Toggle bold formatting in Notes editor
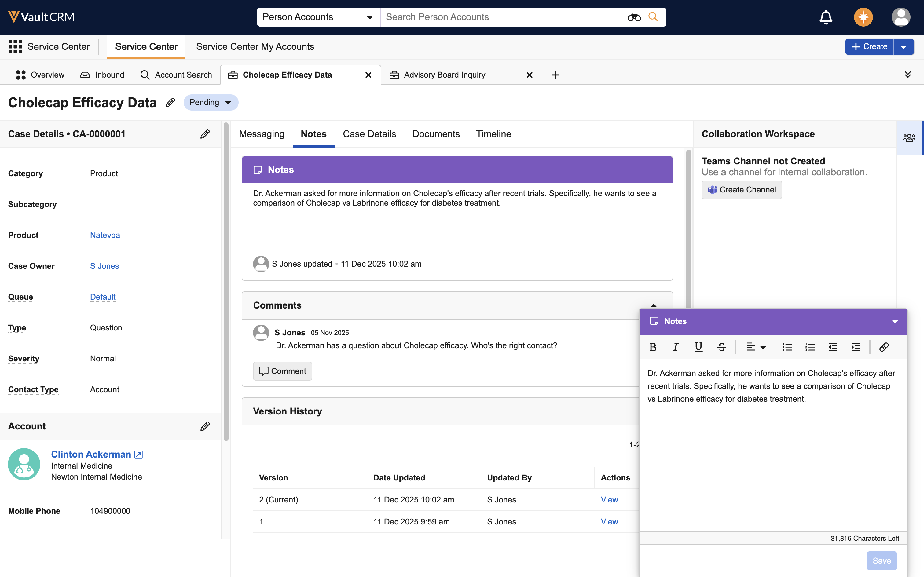This screenshot has width=924, height=577. coord(653,347)
